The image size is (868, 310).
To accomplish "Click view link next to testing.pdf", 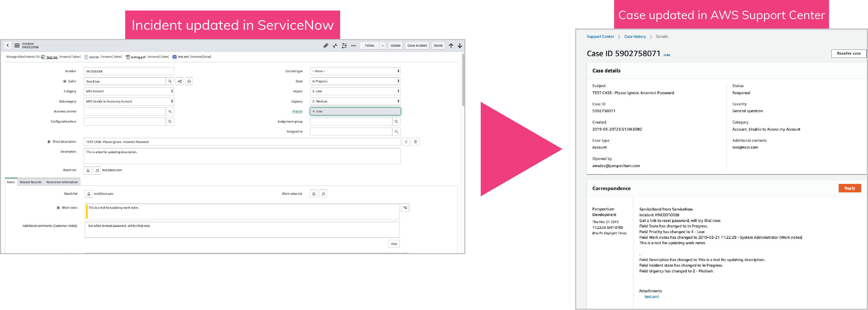I will [x=164, y=57].
